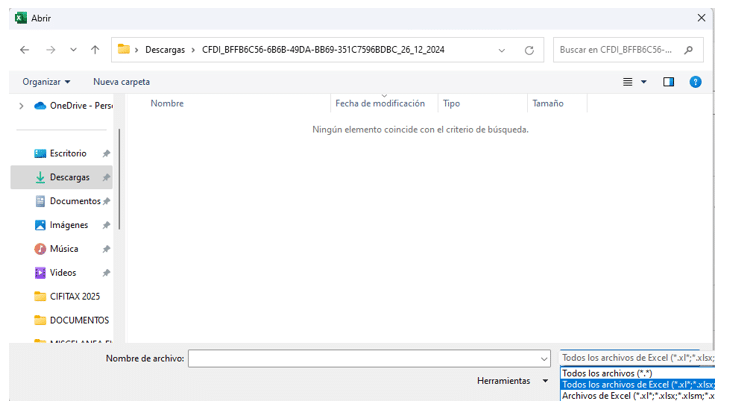The image size is (742, 412).
Task: Toggle the preview pane icon
Action: [669, 82]
